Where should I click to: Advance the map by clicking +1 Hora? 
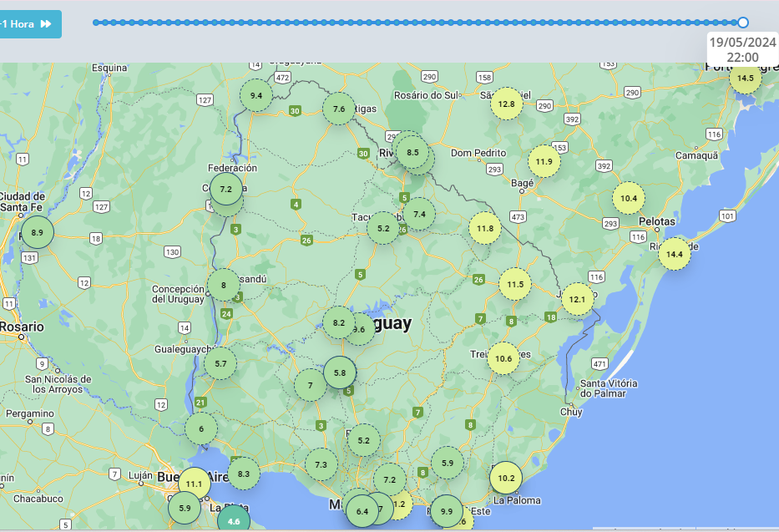(x=30, y=24)
